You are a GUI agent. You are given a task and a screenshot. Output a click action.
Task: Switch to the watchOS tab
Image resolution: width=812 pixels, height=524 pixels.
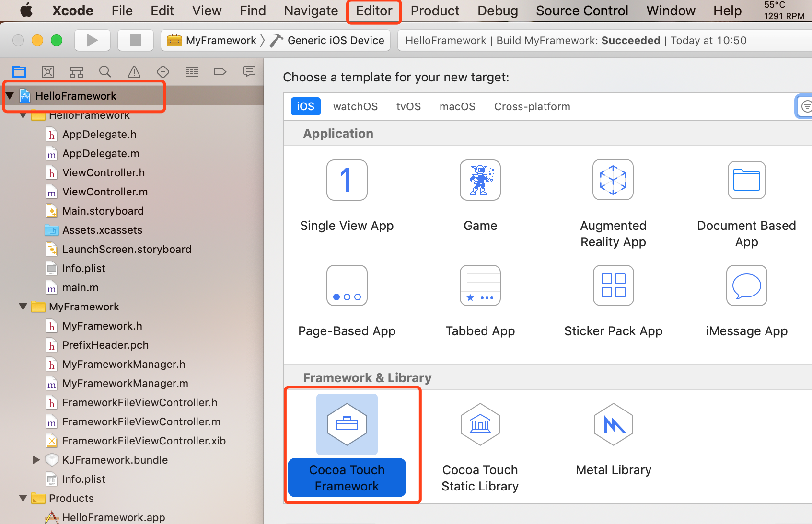355,106
